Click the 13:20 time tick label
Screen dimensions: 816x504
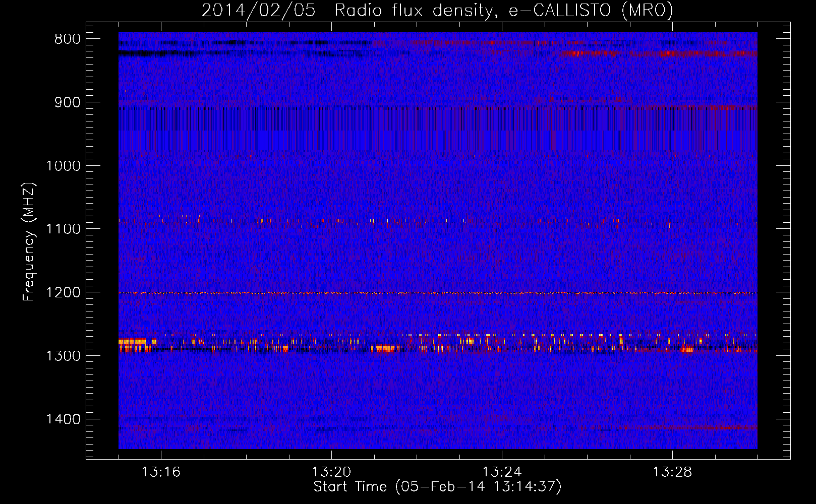point(331,472)
